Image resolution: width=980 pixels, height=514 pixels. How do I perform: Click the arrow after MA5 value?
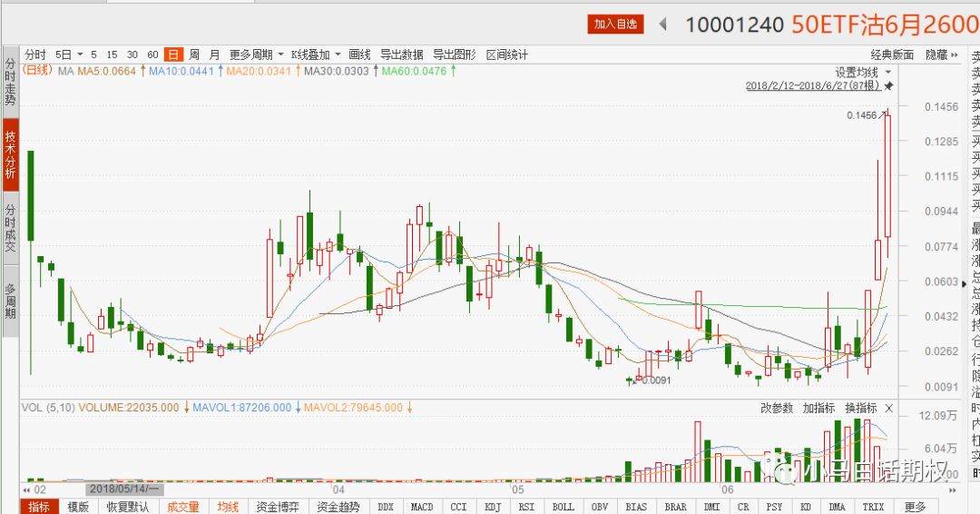tap(142, 71)
